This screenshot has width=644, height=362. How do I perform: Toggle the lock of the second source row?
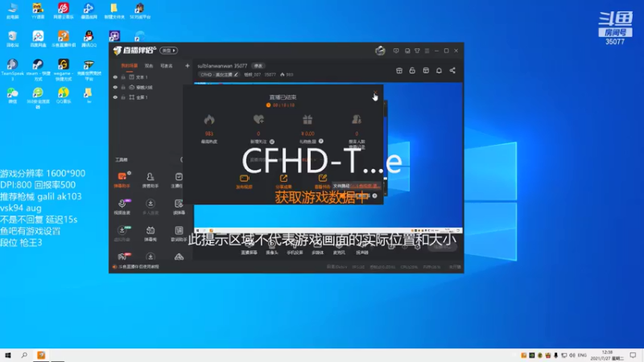pyautogui.click(x=123, y=88)
